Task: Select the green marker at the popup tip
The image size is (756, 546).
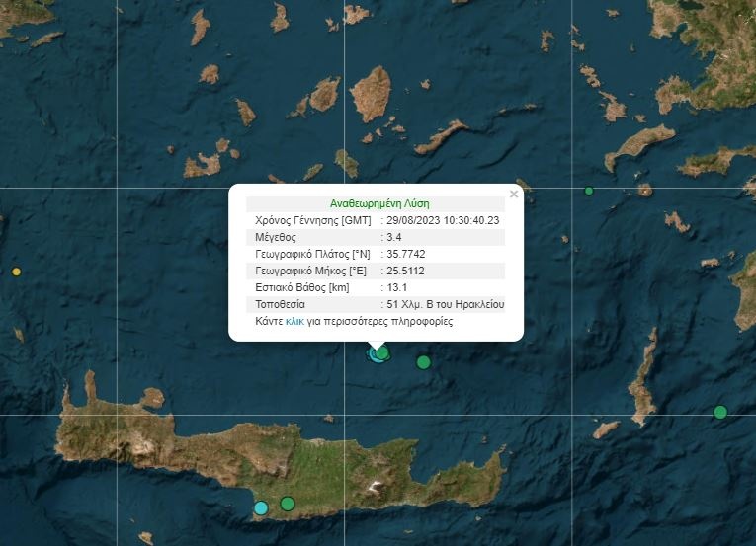Action: pos(383,352)
